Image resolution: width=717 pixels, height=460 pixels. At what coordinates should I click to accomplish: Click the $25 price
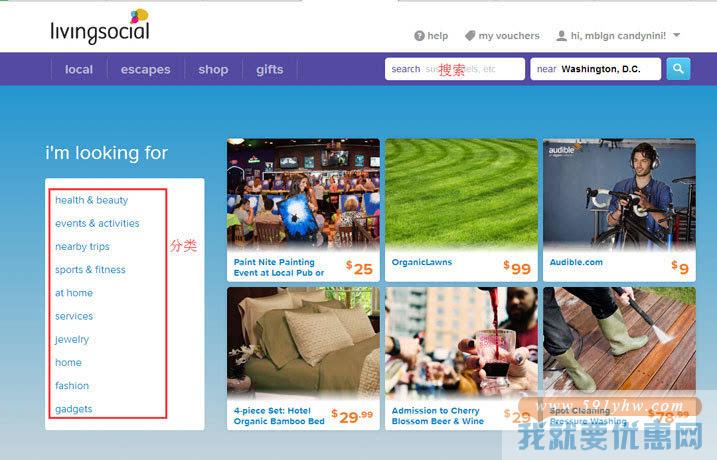pos(359,268)
